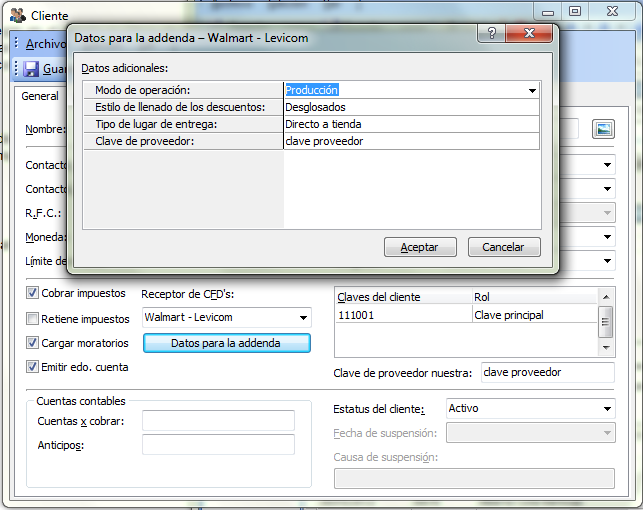Open the Archivo menu
The height and width of the screenshot is (510, 643).
(46, 44)
